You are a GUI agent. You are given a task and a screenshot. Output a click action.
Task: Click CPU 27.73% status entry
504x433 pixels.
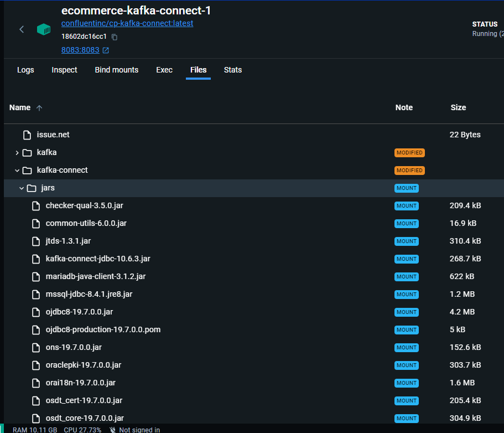coord(82,430)
